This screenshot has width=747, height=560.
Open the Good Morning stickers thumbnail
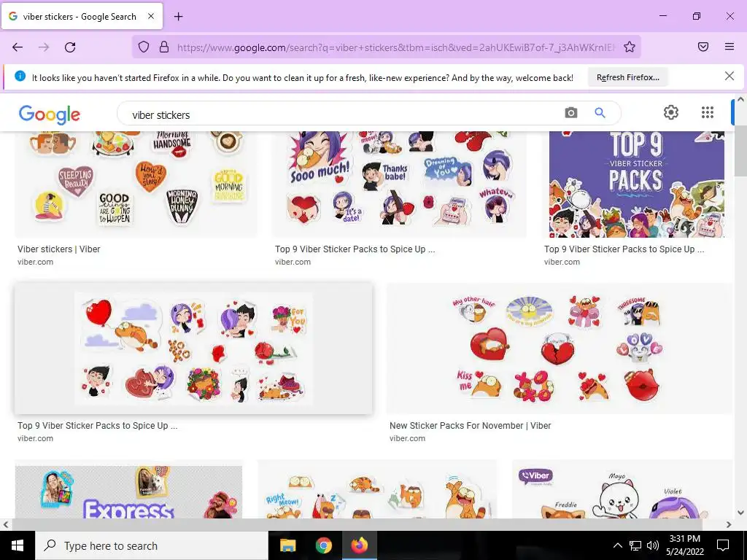(136, 184)
